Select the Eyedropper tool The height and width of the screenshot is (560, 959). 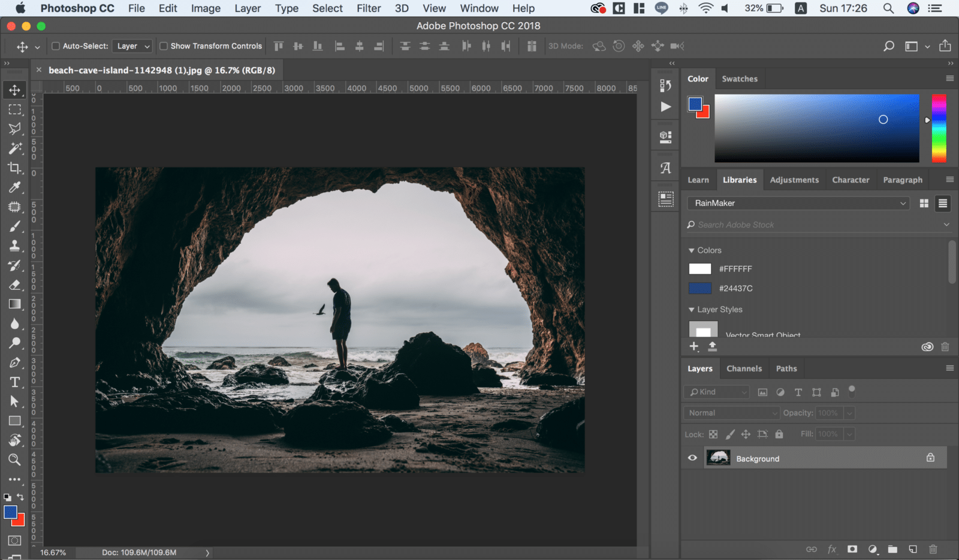[x=15, y=187]
